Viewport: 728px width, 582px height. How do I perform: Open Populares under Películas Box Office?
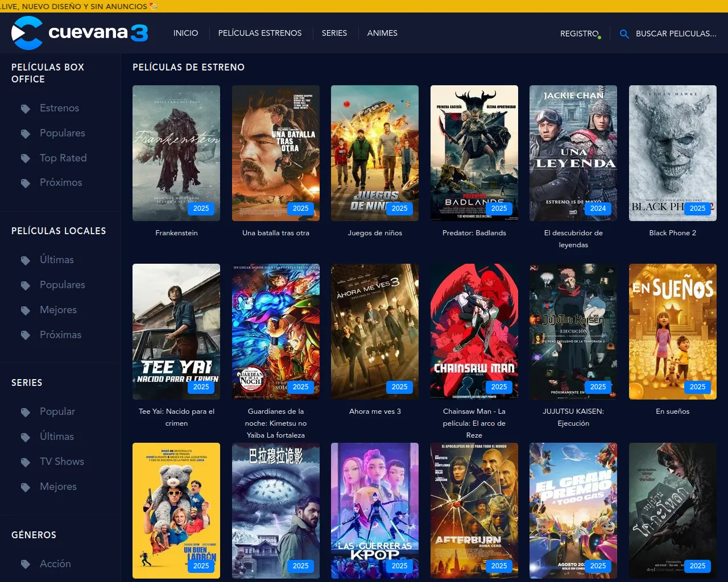pyautogui.click(x=62, y=133)
